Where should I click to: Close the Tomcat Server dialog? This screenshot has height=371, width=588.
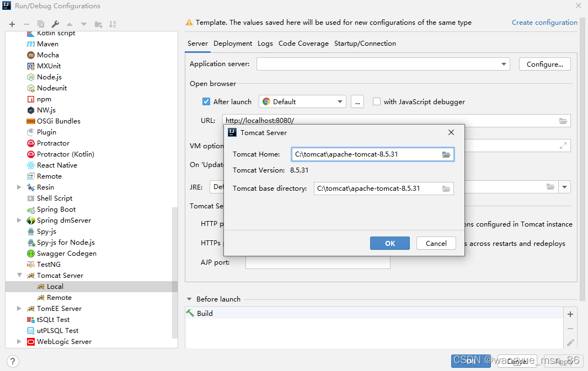[x=451, y=132]
